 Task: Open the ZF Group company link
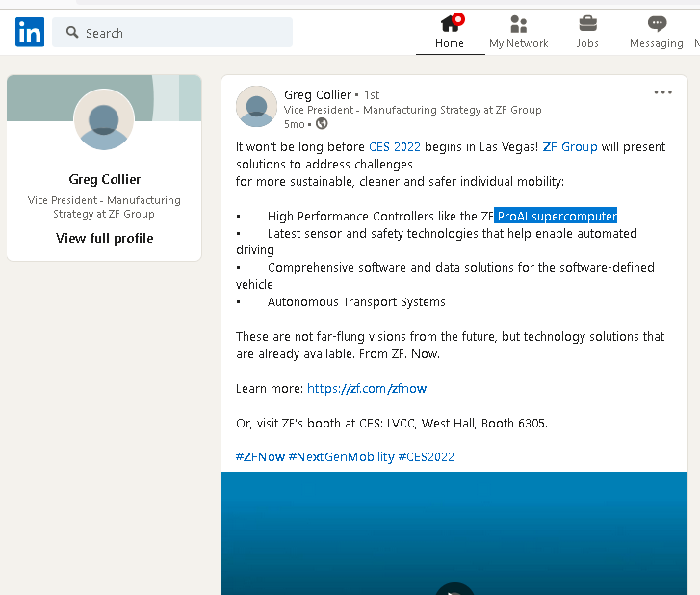(x=570, y=147)
